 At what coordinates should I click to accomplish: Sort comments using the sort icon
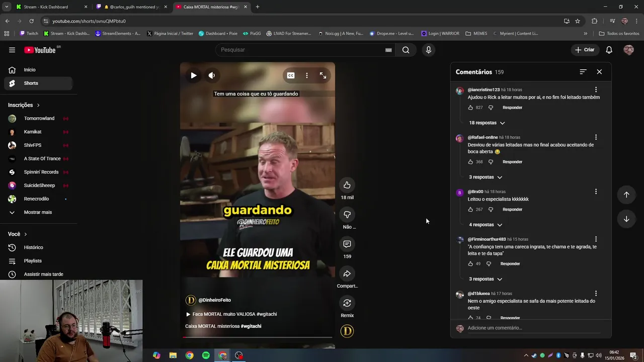coord(583,72)
